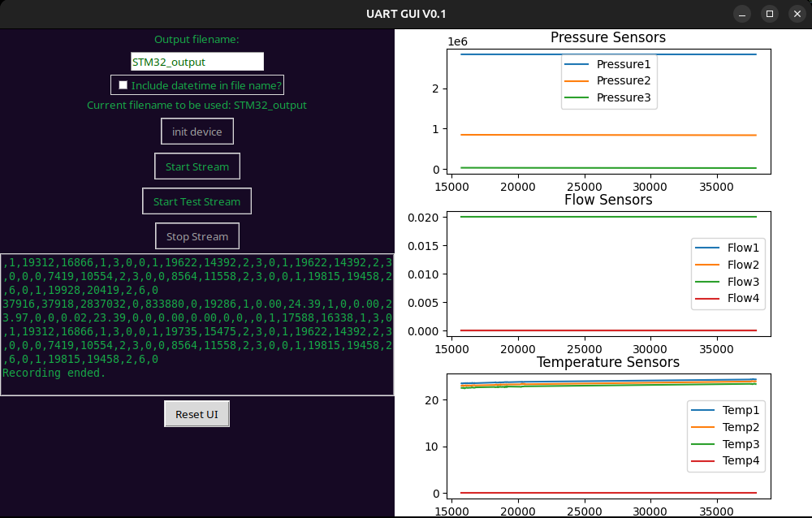Image resolution: width=812 pixels, height=518 pixels.
Task: Enable datetime inclusion in the file name
Action: [x=123, y=84]
